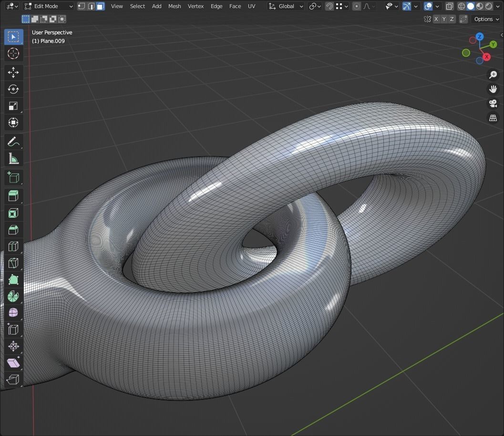
Task: Switch perspective/orthographic with grid icon
Action: [493, 118]
